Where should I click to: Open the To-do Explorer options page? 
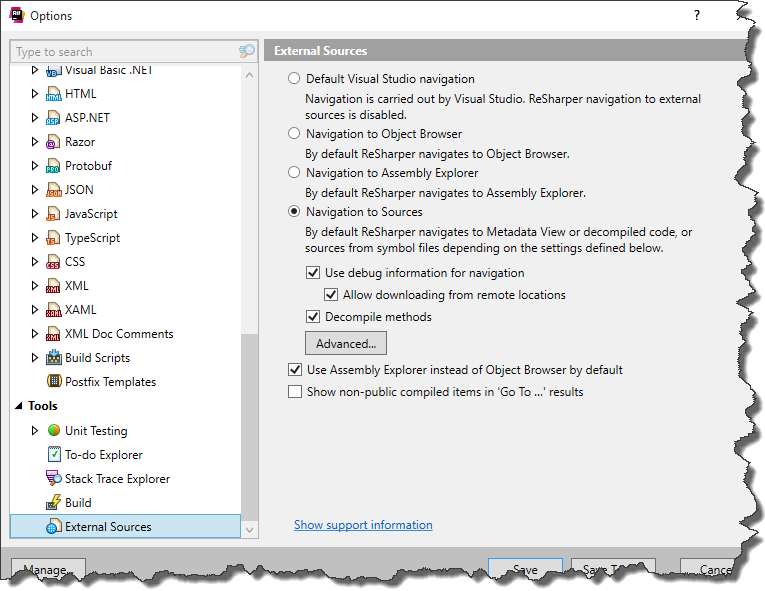pyautogui.click(x=103, y=455)
